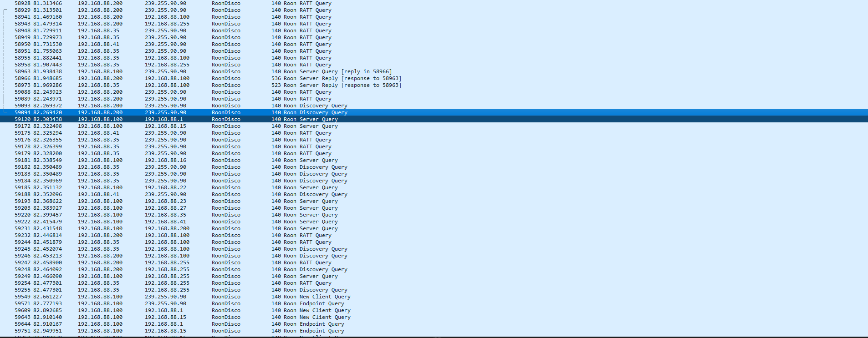Select Discovery Query packet 59245
The height and width of the screenshot is (338, 868).
point(434,249)
